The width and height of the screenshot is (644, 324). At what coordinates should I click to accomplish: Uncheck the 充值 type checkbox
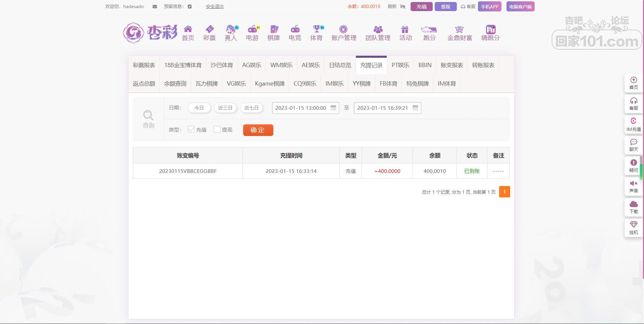tap(191, 130)
